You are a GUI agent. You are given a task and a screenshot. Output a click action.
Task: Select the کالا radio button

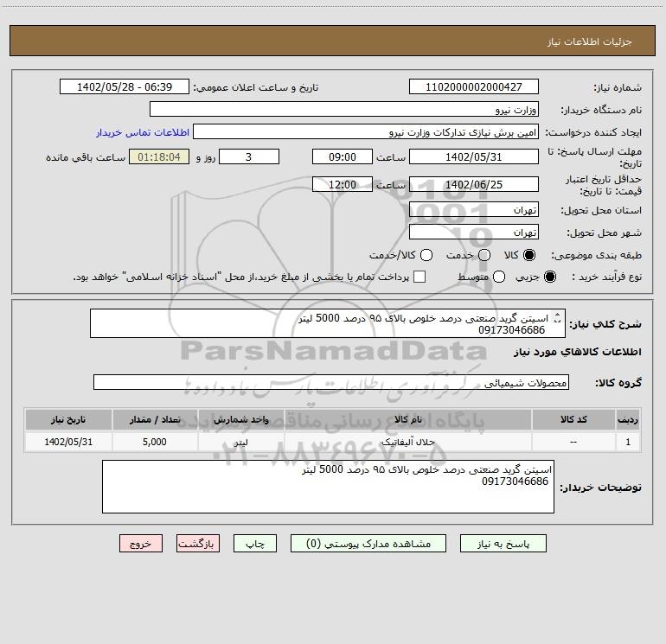529,255
